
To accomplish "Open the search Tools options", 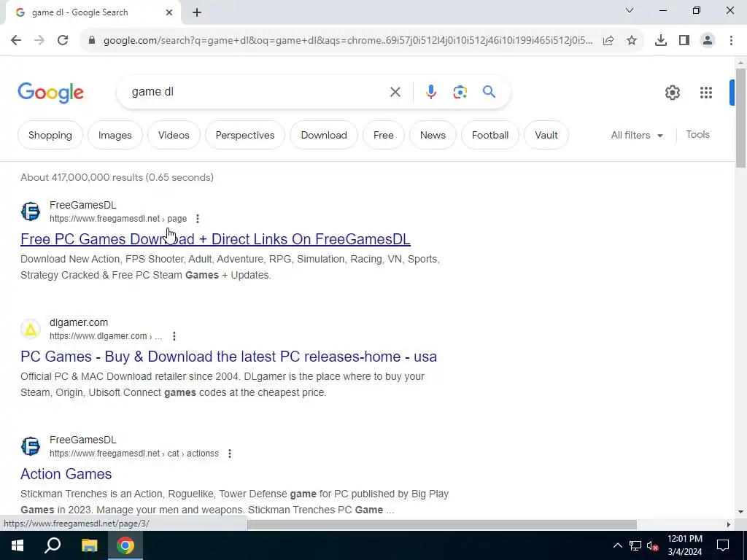I will [x=697, y=135].
